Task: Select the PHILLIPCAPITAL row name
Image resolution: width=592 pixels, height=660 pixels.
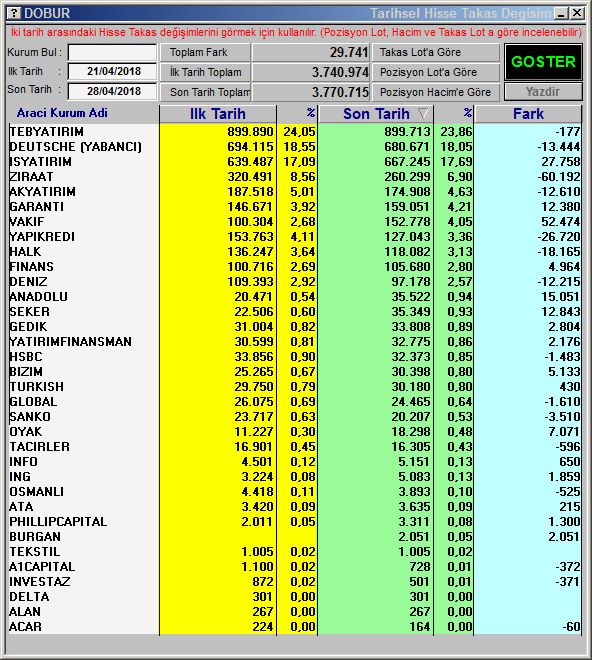Action: (58, 522)
